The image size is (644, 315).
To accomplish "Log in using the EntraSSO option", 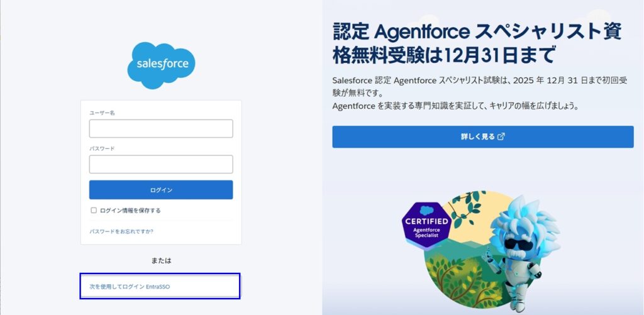I will pyautogui.click(x=160, y=286).
